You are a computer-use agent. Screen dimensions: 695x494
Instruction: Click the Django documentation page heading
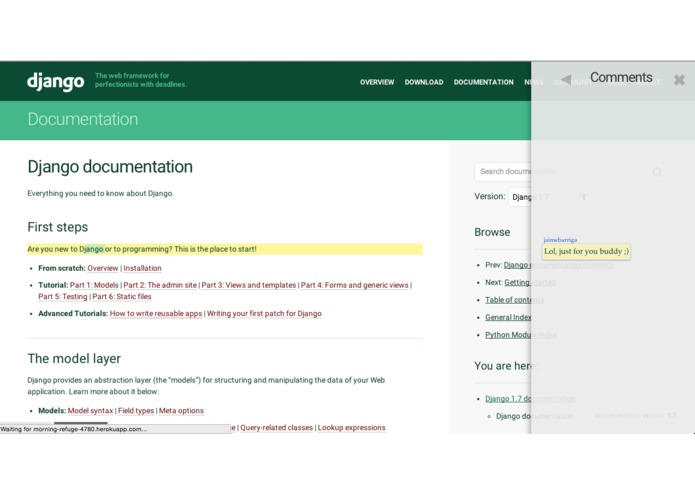[x=110, y=167]
